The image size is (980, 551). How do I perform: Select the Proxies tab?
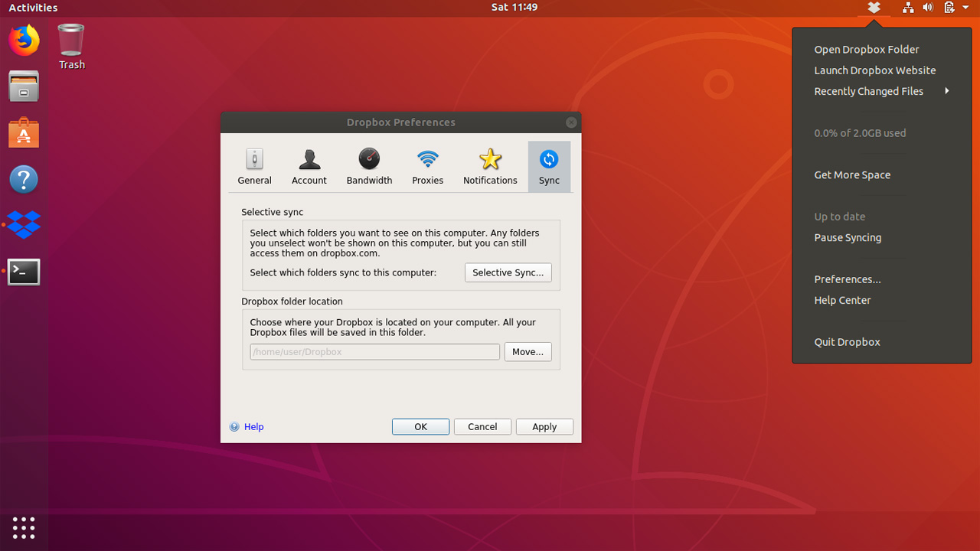coord(427,167)
